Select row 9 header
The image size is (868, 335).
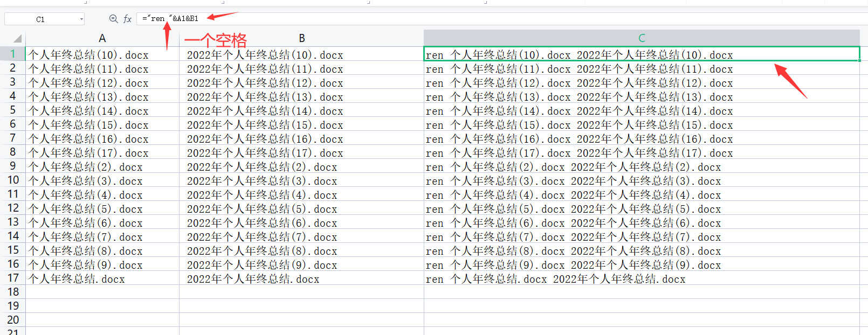coord(12,166)
